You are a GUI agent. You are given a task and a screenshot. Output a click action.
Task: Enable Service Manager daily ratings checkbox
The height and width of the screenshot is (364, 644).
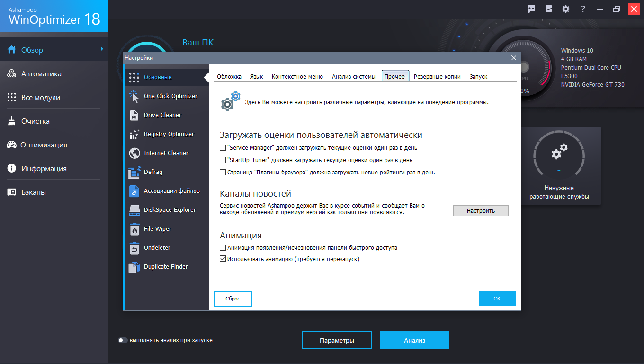tap(223, 148)
